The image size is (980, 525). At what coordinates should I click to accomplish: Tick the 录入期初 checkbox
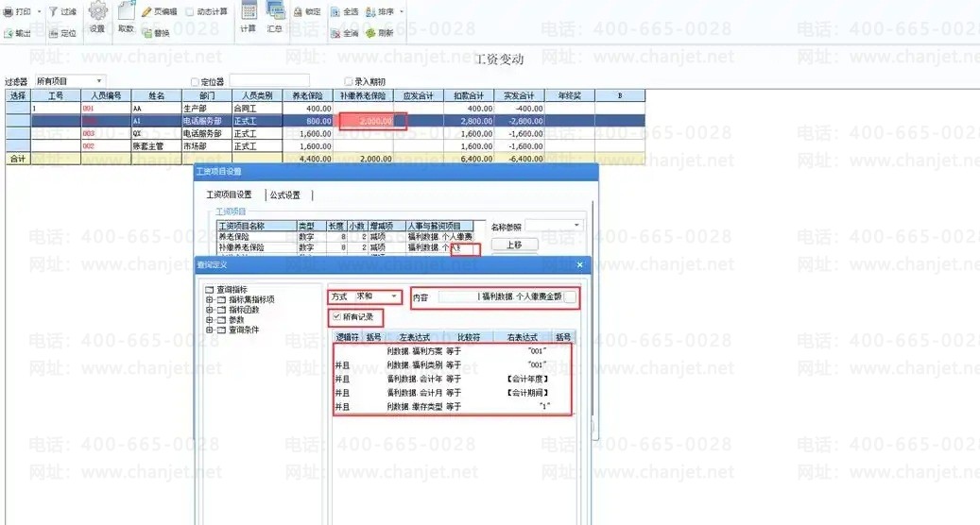348,81
